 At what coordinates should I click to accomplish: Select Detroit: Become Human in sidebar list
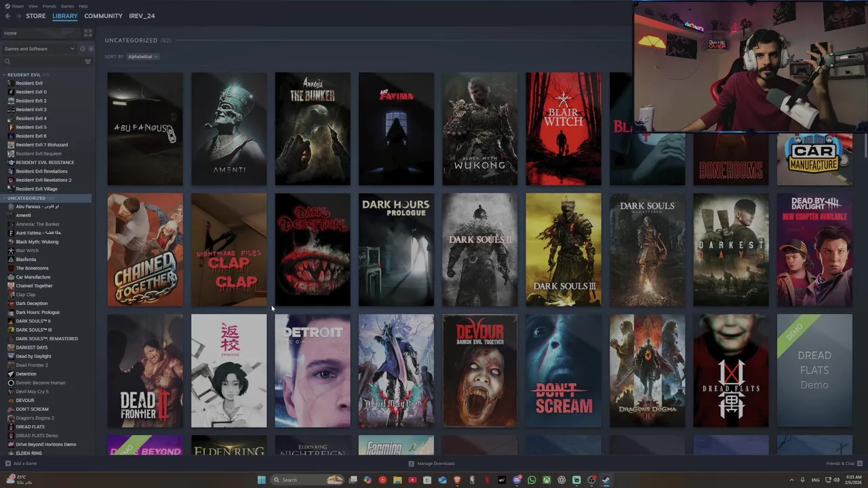tap(41, 382)
